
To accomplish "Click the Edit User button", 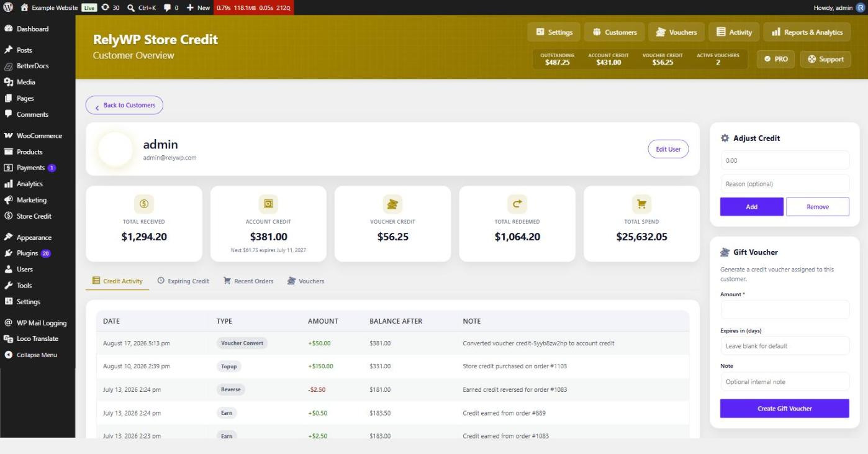I will point(668,149).
